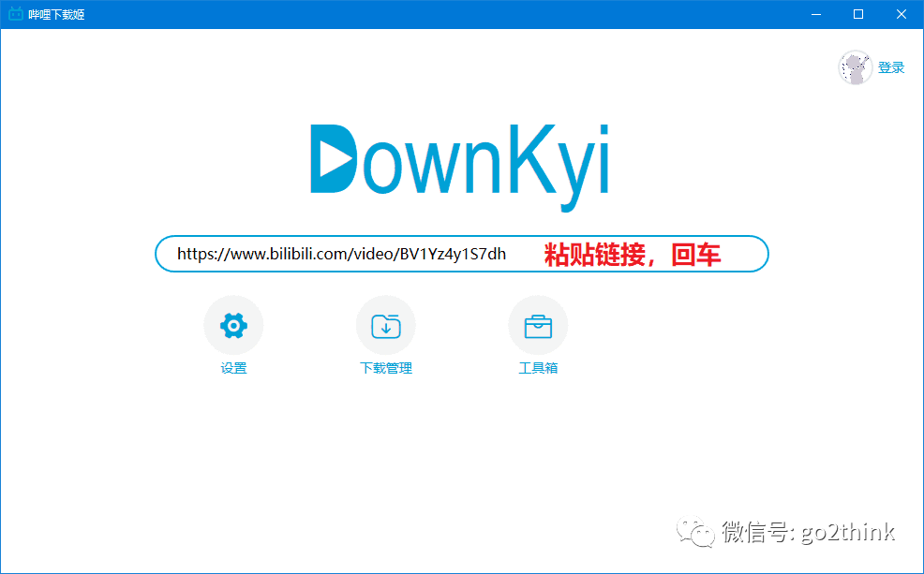Close the 哔哩下载姬 window

click(x=901, y=14)
